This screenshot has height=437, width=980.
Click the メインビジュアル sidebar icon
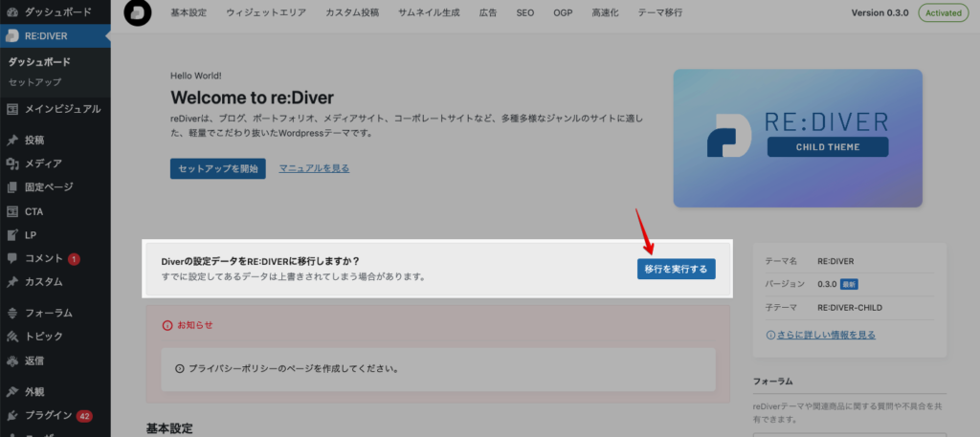[x=12, y=109]
